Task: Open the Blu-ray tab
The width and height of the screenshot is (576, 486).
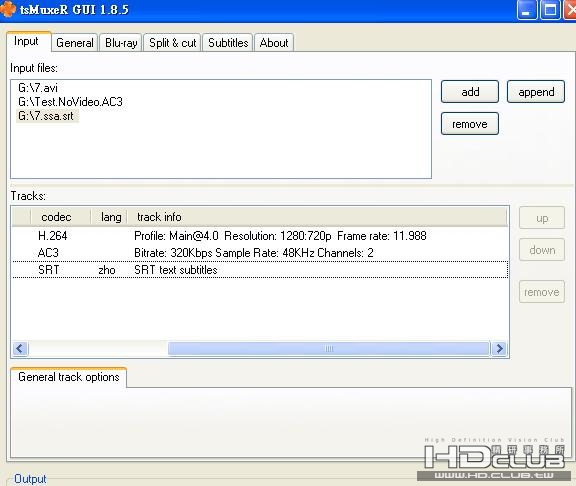Action: tap(121, 43)
